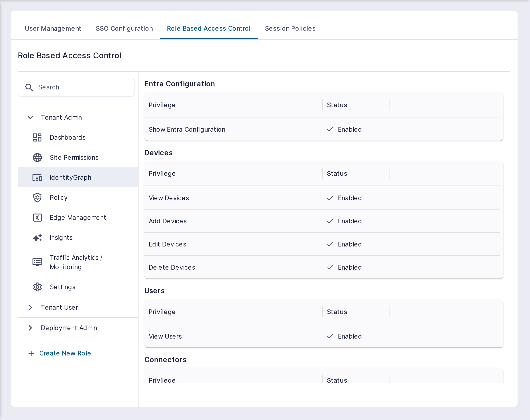
Task: Click the Traffic Analytics monitor icon
Action: coord(37,262)
